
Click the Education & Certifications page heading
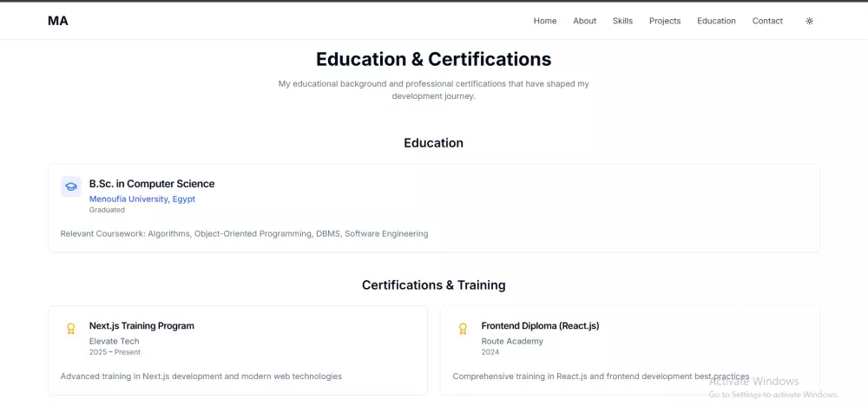pos(433,59)
